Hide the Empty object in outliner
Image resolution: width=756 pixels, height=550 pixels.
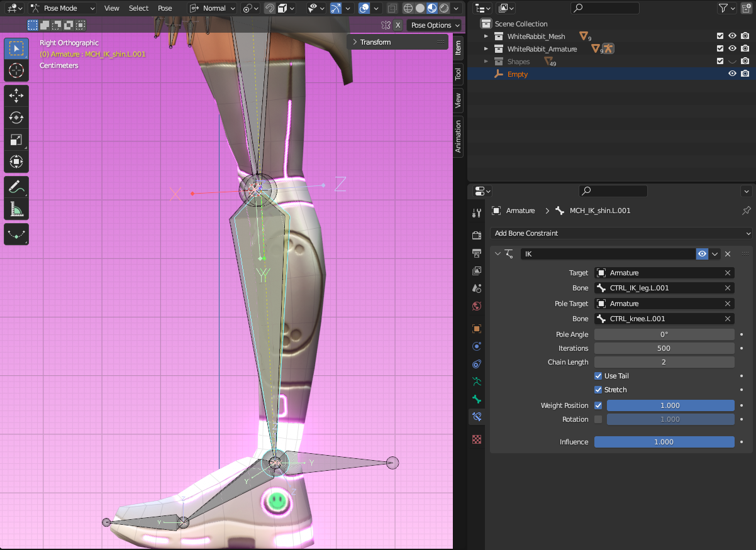click(x=732, y=74)
